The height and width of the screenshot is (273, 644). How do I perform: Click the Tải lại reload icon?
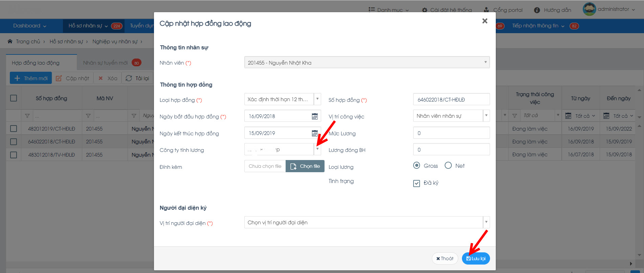(129, 78)
